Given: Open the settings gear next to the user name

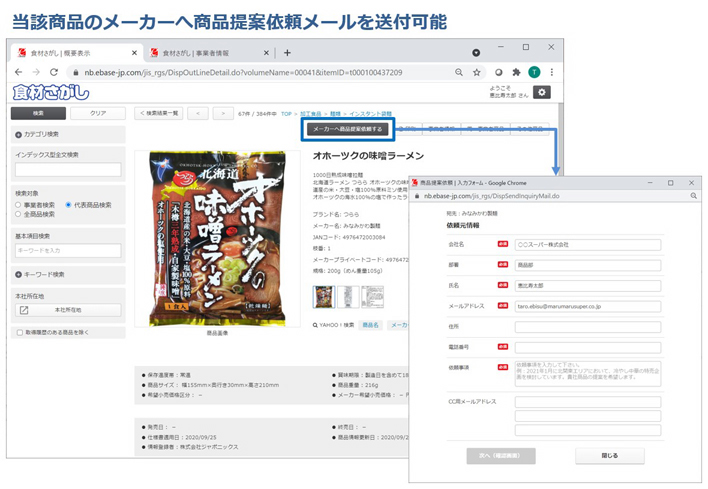Looking at the screenshot, I should (542, 92).
